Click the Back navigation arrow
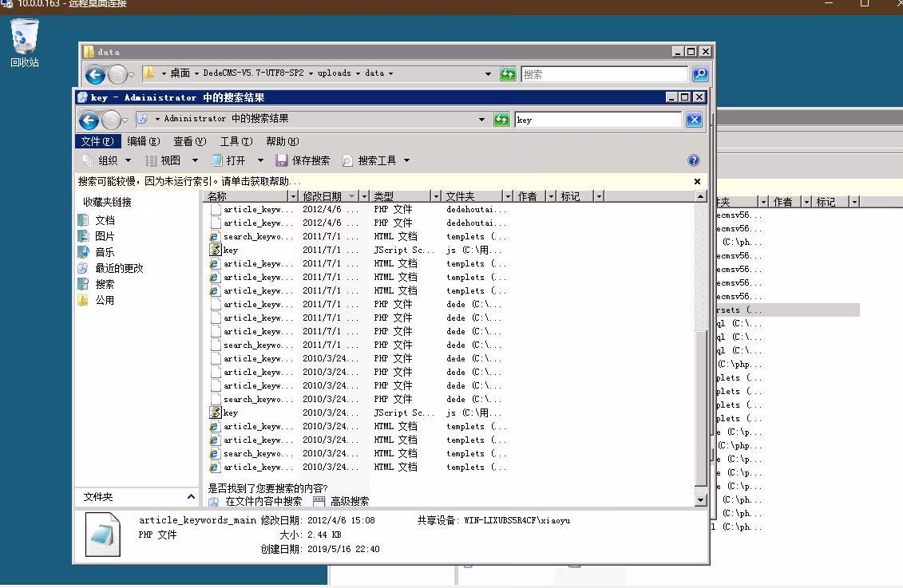903x588 pixels. (89, 120)
